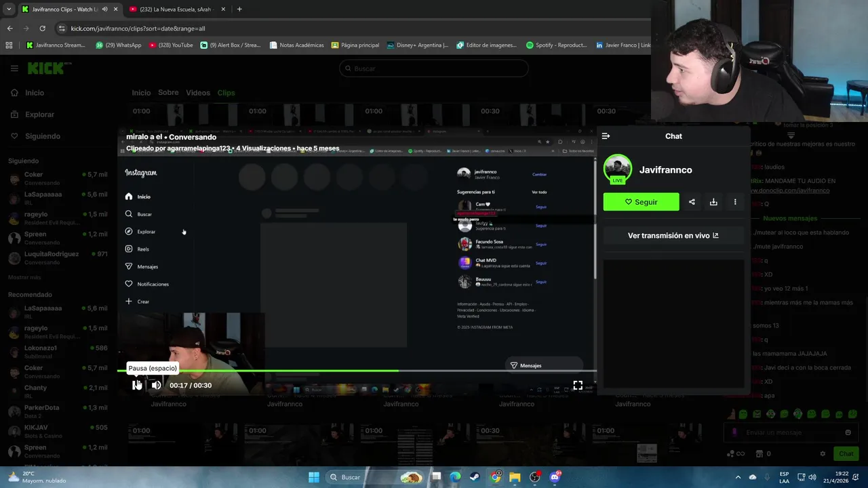Expand Mostrar más in sidebar
868x488 pixels.
point(24,277)
